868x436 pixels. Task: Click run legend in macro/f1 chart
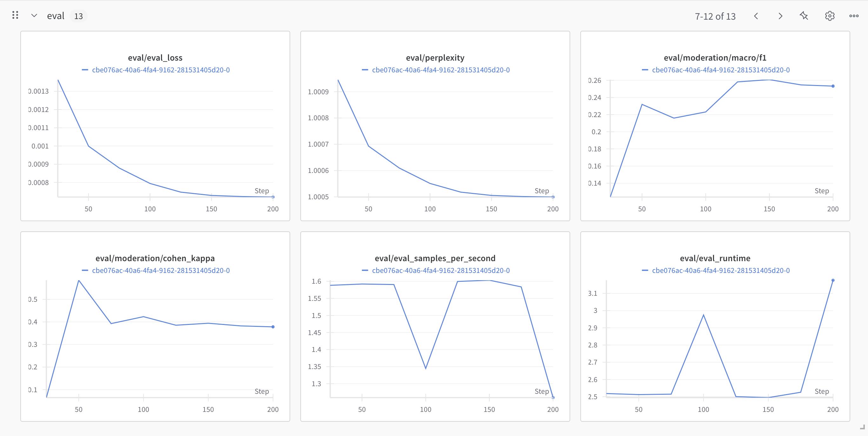click(x=721, y=70)
